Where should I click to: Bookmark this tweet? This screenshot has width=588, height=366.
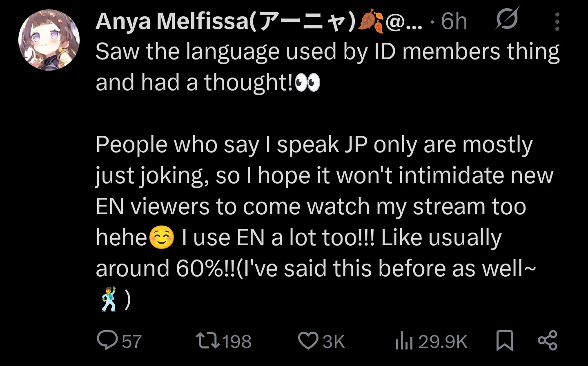504,341
